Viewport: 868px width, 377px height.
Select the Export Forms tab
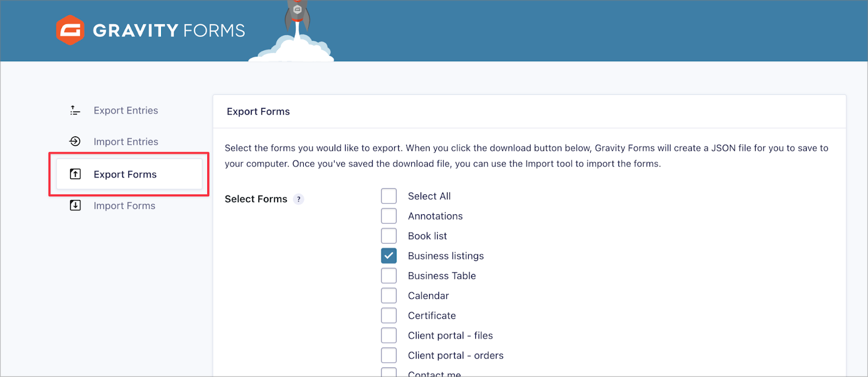click(129, 174)
